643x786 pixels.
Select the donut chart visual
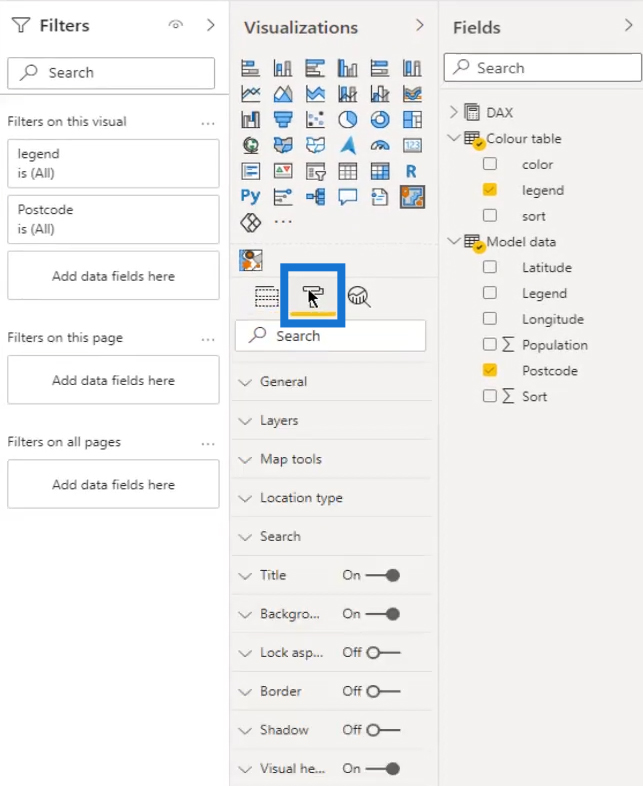point(380,119)
